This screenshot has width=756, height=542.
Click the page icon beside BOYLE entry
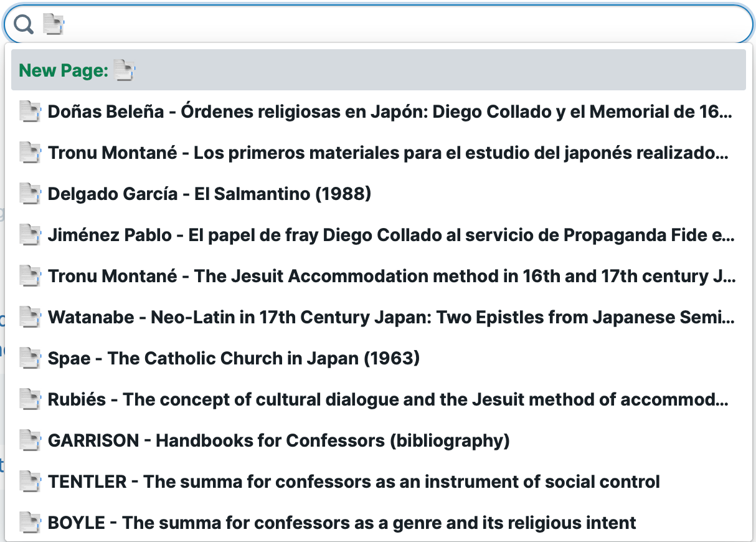30,523
